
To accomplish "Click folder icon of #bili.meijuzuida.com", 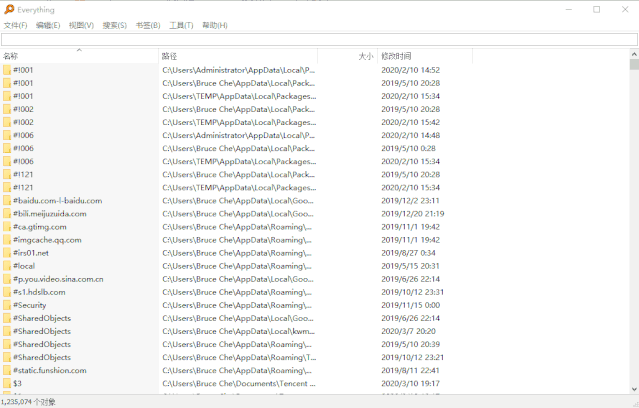I will coord(7,213).
